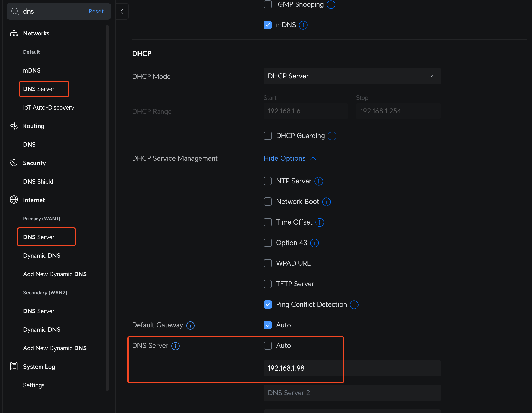Select the Networks heading
532x413 pixels.
36,33
